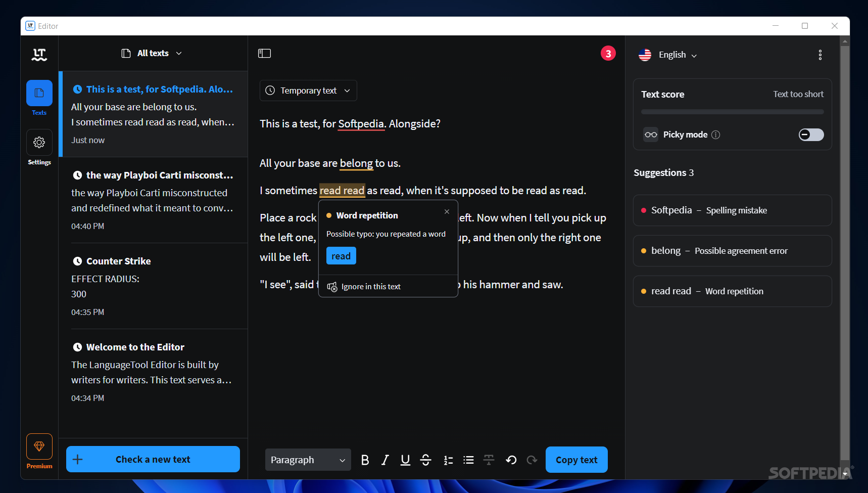Maximize the Editor window

point(805,26)
